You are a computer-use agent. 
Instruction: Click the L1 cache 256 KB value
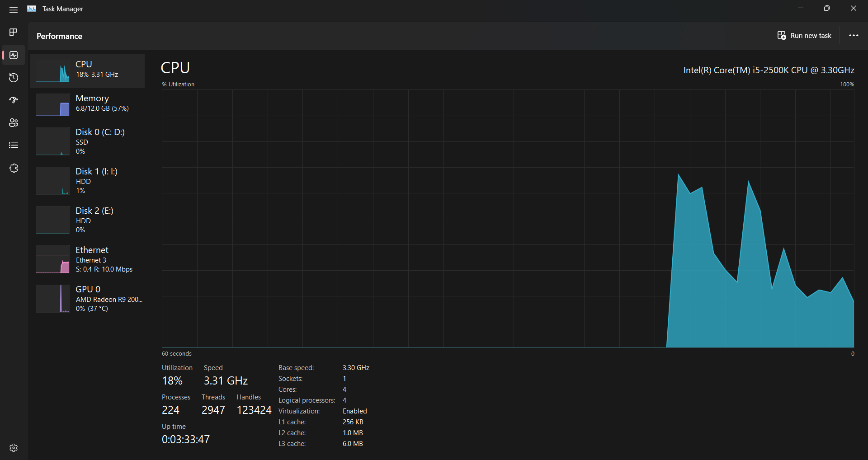tap(353, 422)
